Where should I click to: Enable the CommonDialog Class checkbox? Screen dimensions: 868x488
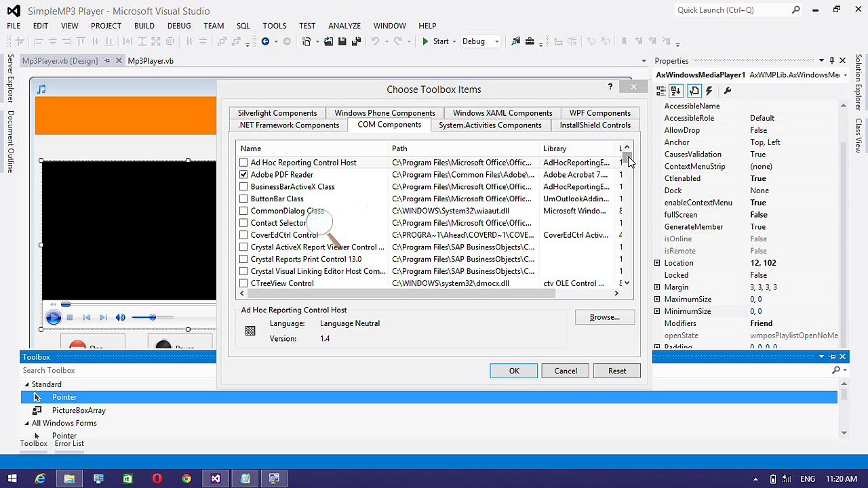(x=243, y=211)
